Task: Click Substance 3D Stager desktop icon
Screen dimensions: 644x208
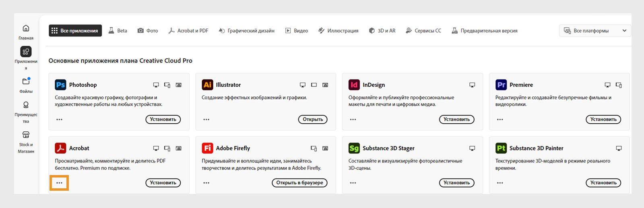Action: pos(472,149)
